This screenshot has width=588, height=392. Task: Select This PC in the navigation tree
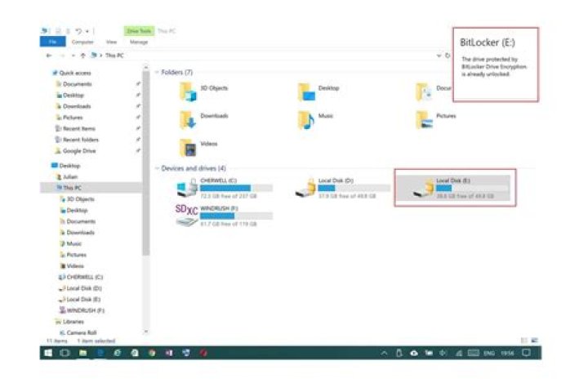pyautogui.click(x=72, y=188)
